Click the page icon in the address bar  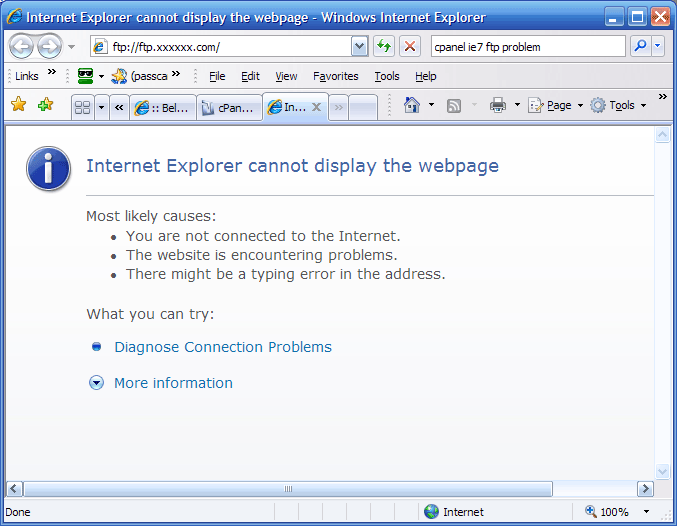100,46
